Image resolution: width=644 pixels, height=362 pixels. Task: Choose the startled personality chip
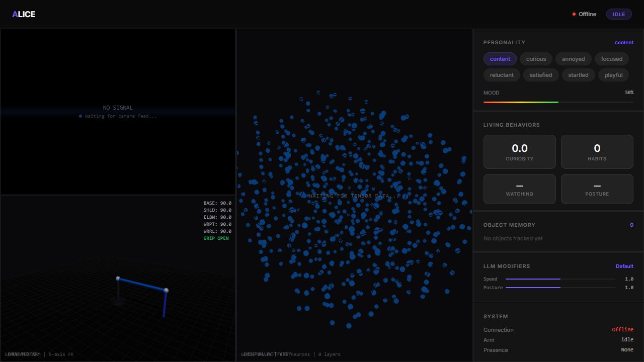578,75
